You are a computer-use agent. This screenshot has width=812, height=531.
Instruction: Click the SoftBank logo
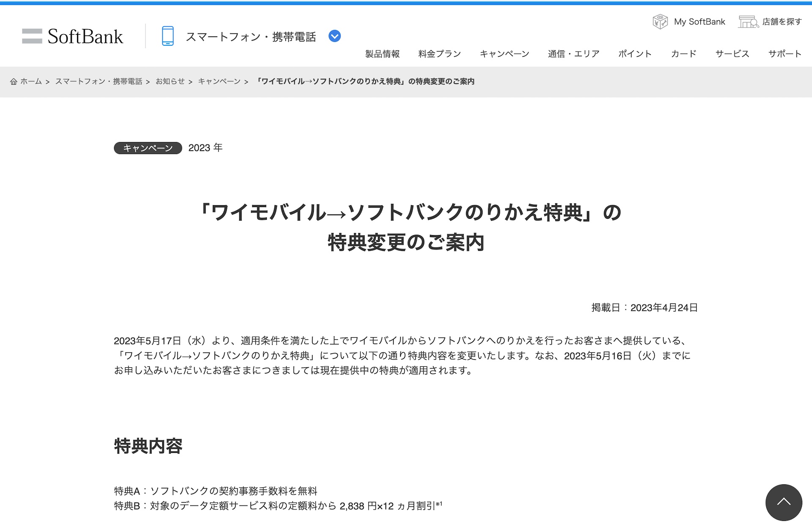pyautogui.click(x=72, y=36)
